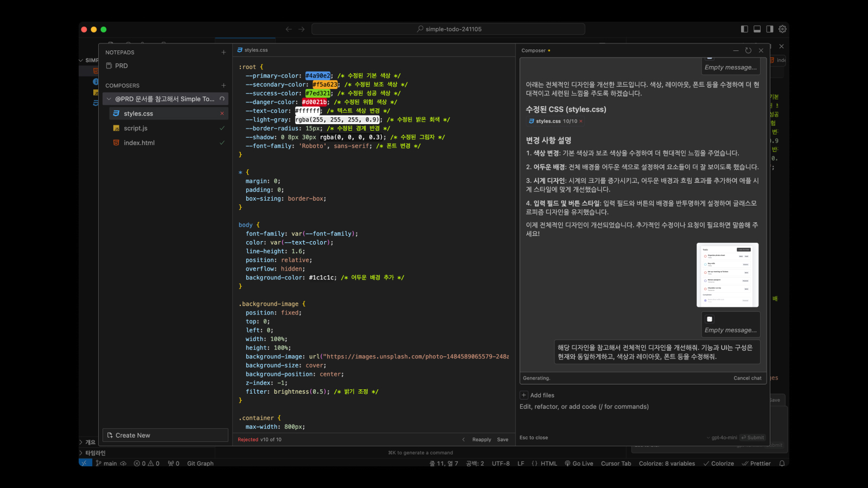Click the #ffffff text color value
This screenshot has width=868, height=488.
[308, 111]
